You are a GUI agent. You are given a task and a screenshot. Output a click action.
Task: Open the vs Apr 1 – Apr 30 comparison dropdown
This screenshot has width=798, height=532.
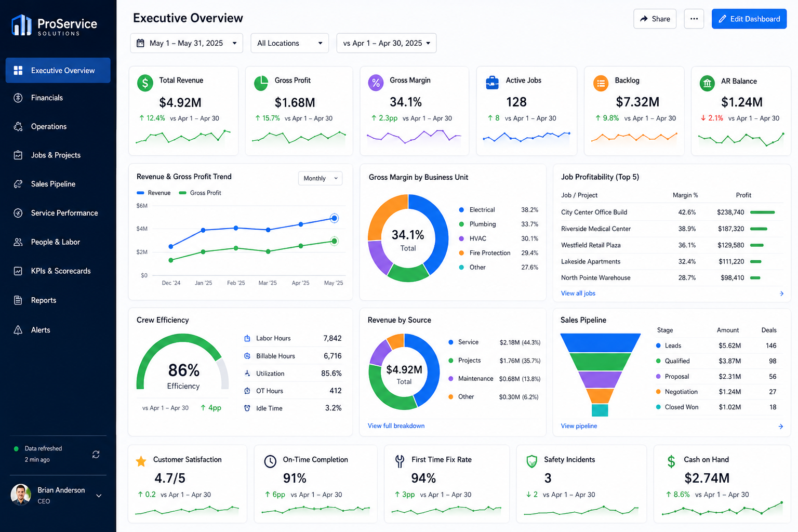tap(387, 43)
